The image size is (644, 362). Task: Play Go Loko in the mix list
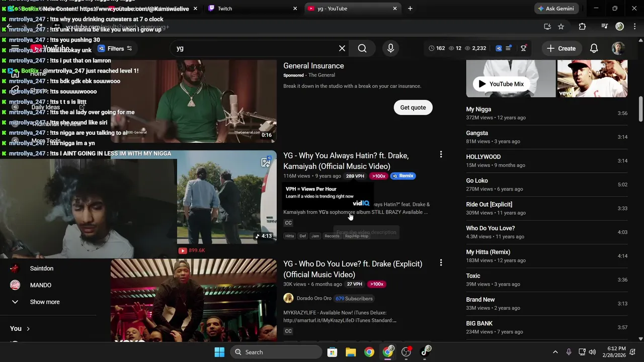point(547,185)
